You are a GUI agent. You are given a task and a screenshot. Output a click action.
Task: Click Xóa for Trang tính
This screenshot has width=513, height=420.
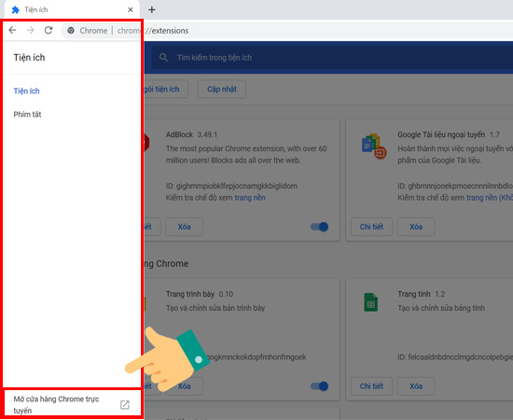[x=416, y=386]
